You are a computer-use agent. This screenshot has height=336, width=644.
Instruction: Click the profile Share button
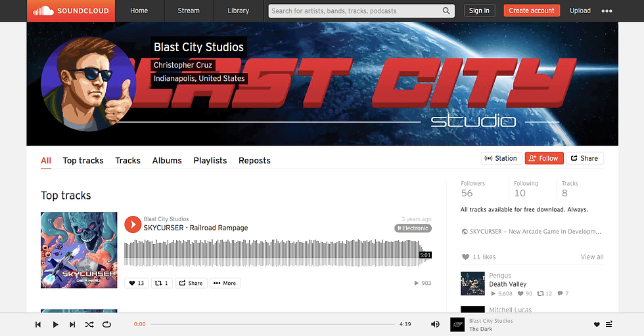coord(585,158)
